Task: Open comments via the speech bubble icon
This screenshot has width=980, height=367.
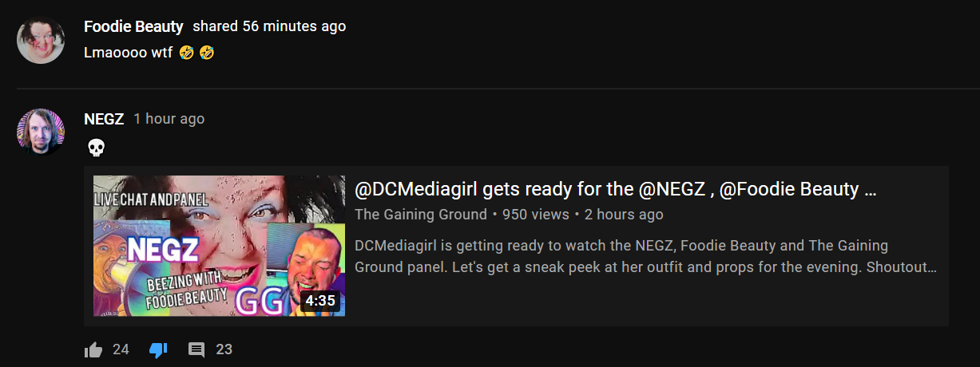Action: 196,349
